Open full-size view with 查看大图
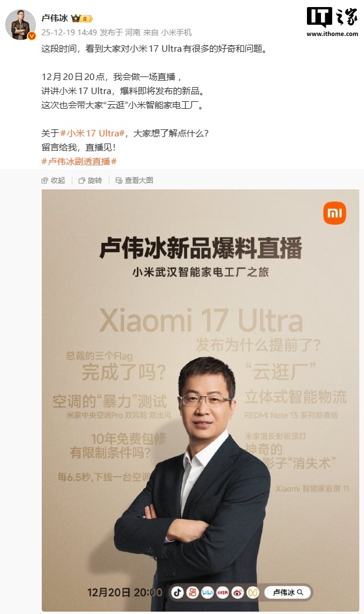 pyautogui.click(x=134, y=181)
